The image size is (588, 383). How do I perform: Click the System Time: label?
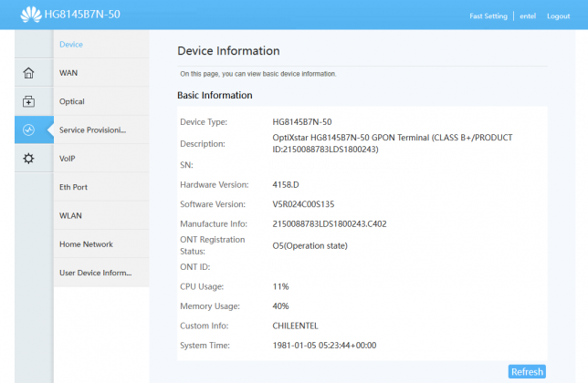pyautogui.click(x=205, y=346)
